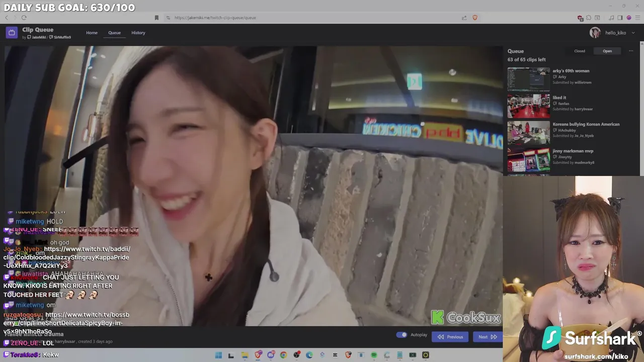The height and width of the screenshot is (362, 644).
Task: Open the red-badged extension icon in the browser toolbar
Action: [x=580, y=18]
